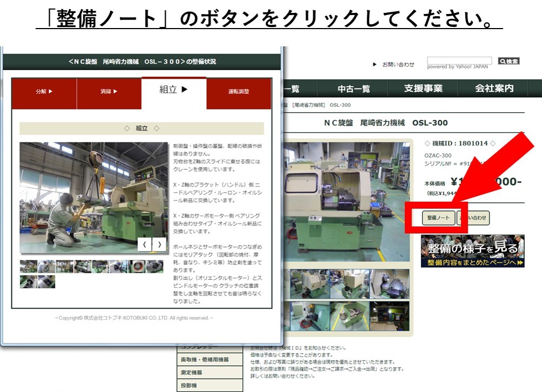
Task: Click the popup title ＜NC旋盤 尾崎省力機械 OSL-300＞の整備状況
Action: [x=142, y=61]
